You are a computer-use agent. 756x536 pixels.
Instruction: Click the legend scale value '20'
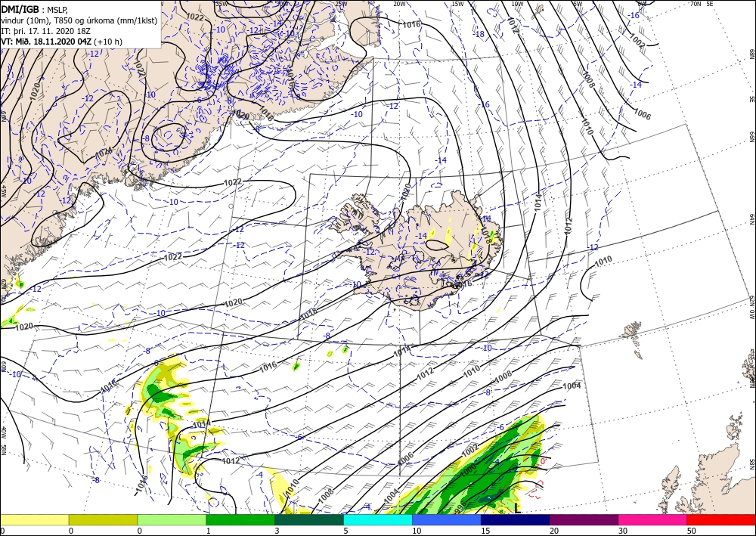point(554,531)
